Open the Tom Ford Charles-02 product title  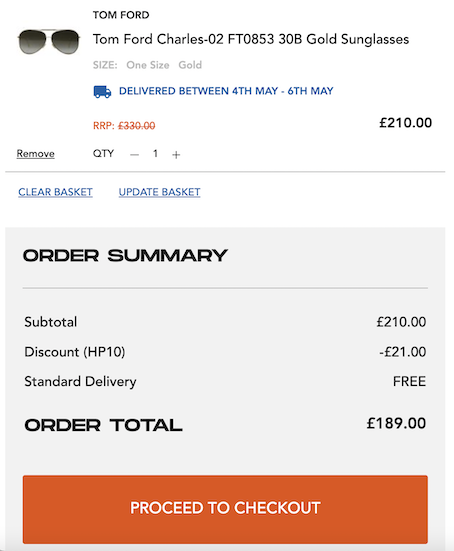click(251, 39)
